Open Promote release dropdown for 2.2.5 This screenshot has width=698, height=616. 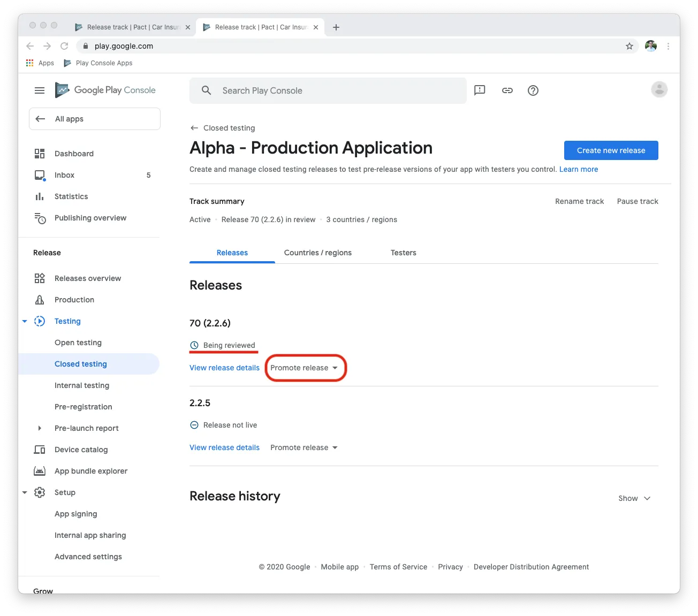pos(304,447)
